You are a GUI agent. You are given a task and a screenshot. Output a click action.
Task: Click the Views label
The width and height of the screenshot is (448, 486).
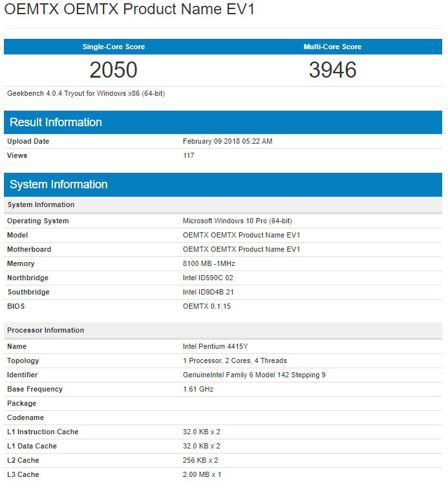[x=17, y=155]
